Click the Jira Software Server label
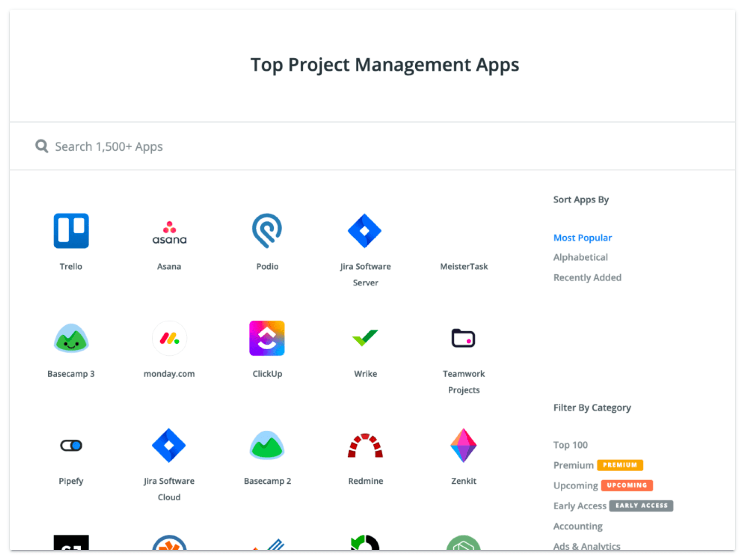The width and height of the screenshot is (745, 560). pos(365,275)
